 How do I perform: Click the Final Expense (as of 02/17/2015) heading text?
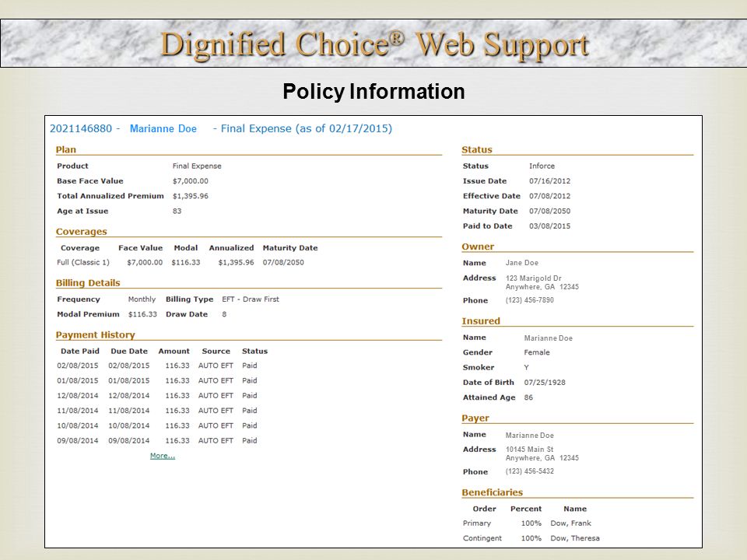[x=307, y=128]
